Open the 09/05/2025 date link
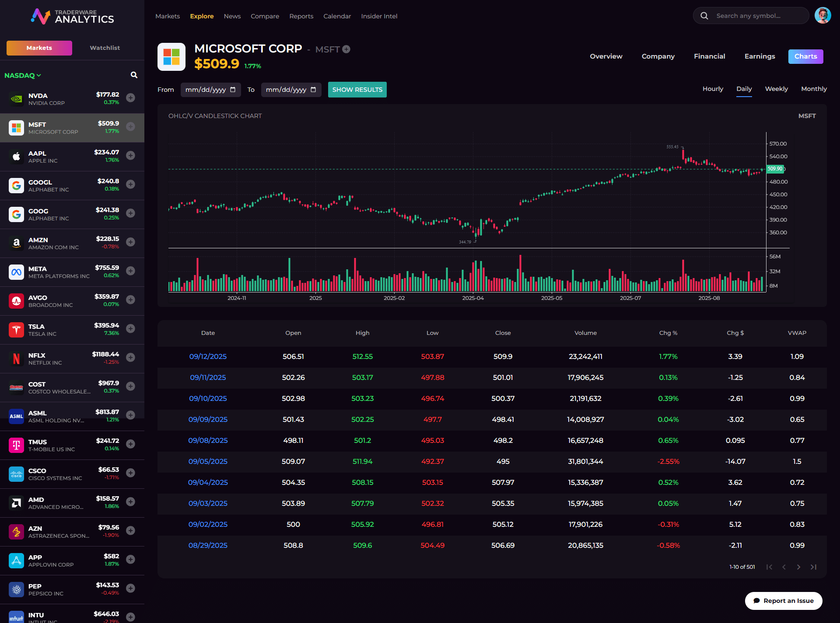This screenshot has height=623, width=840. (x=208, y=461)
